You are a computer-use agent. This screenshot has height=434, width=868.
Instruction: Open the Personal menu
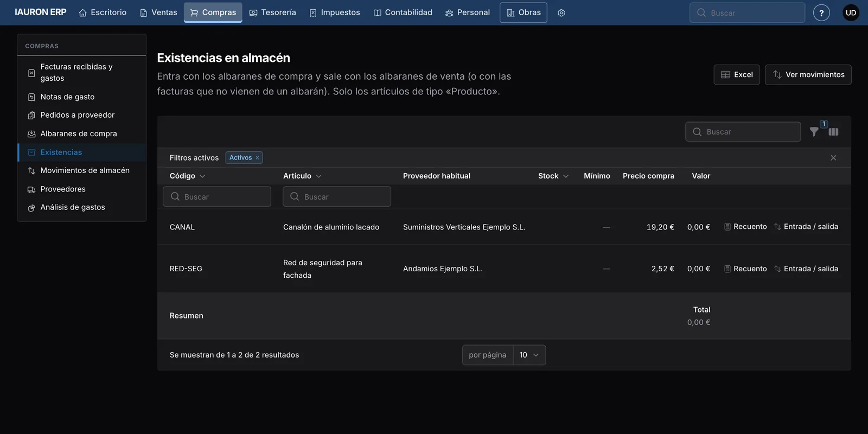pyautogui.click(x=468, y=12)
